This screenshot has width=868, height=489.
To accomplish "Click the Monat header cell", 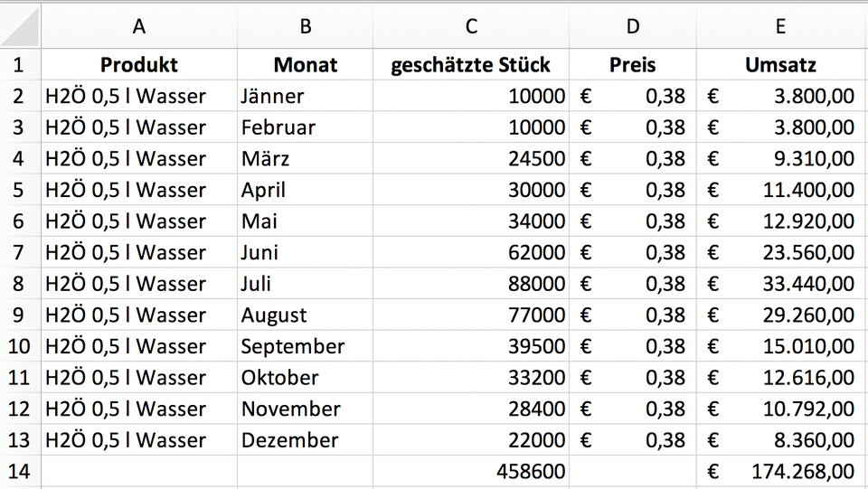I will [305, 65].
